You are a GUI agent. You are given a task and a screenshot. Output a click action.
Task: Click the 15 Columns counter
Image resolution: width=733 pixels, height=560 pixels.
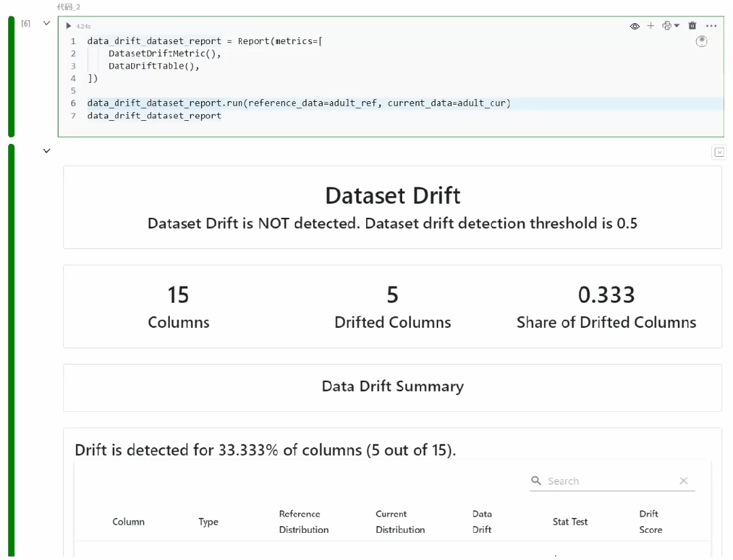(x=179, y=307)
